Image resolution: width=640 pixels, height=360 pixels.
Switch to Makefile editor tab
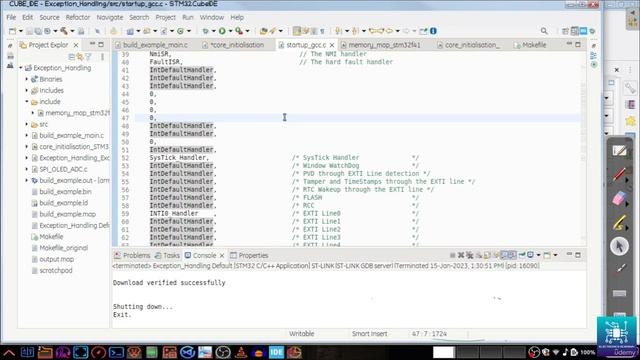coord(531,45)
